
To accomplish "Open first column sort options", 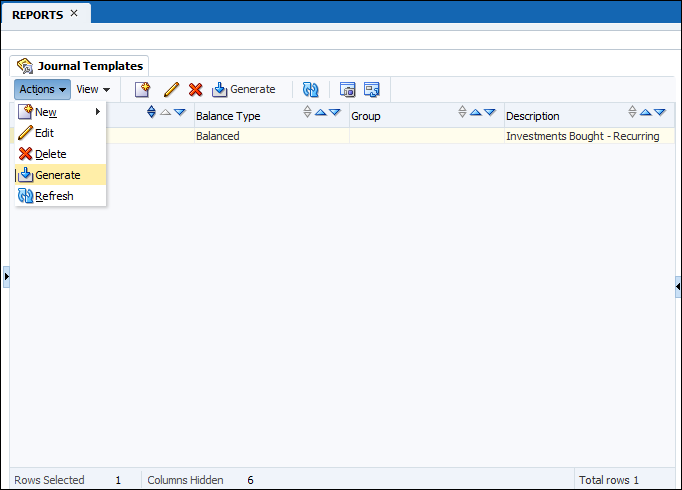I will (x=151, y=112).
